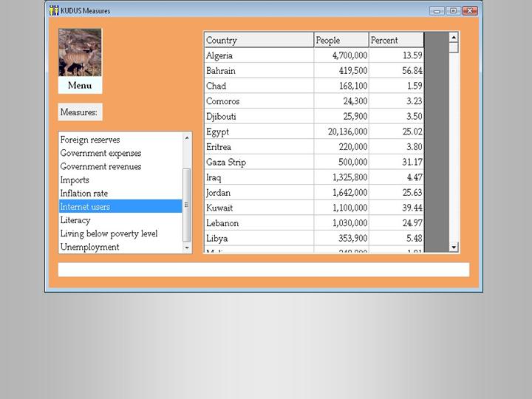Pick Unemployment from measures list

(x=89, y=247)
